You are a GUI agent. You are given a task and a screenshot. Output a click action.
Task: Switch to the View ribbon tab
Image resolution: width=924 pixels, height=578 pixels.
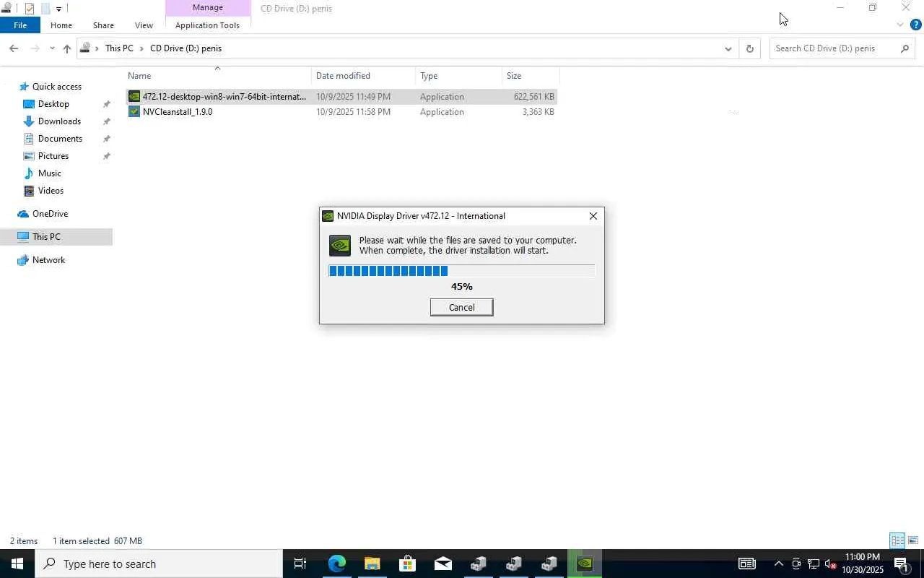144,25
